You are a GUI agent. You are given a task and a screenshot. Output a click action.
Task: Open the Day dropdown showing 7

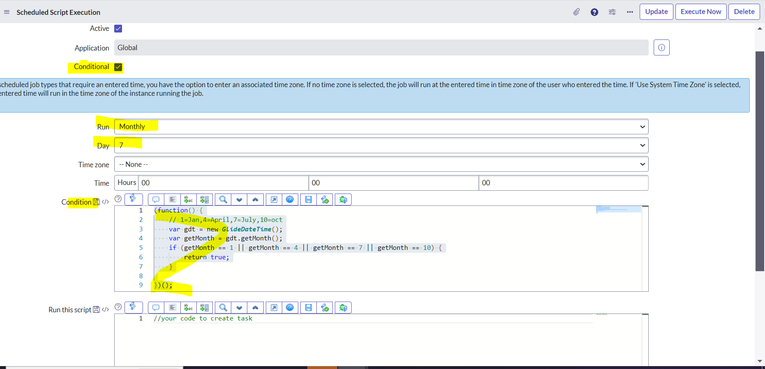(381, 145)
